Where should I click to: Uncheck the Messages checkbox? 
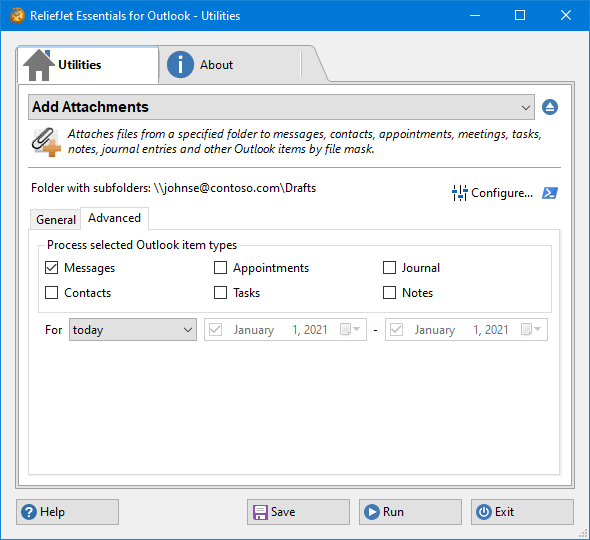tap(52, 268)
